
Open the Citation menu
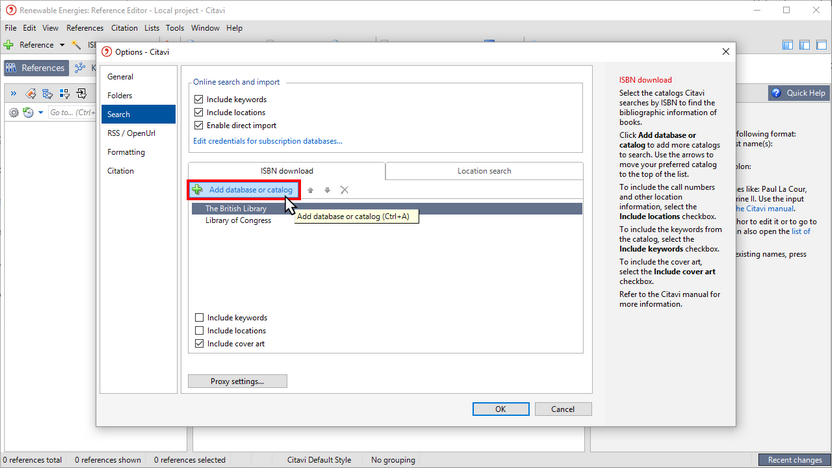(x=124, y=28)
